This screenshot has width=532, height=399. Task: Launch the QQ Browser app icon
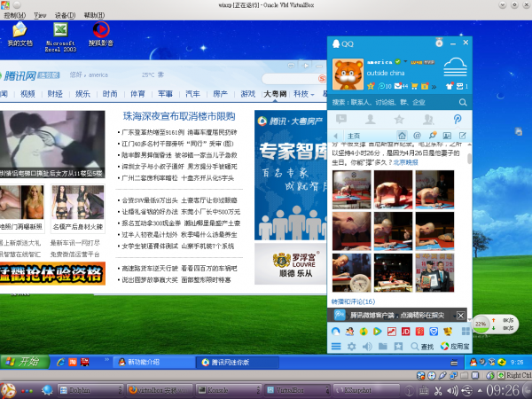(x=335, y=332)
